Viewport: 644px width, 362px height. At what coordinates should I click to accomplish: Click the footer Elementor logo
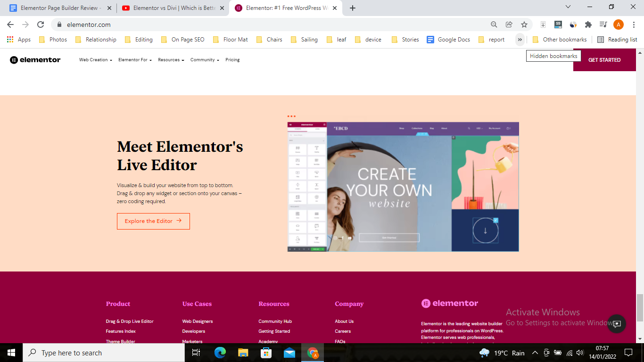click(x=450, y=304)
